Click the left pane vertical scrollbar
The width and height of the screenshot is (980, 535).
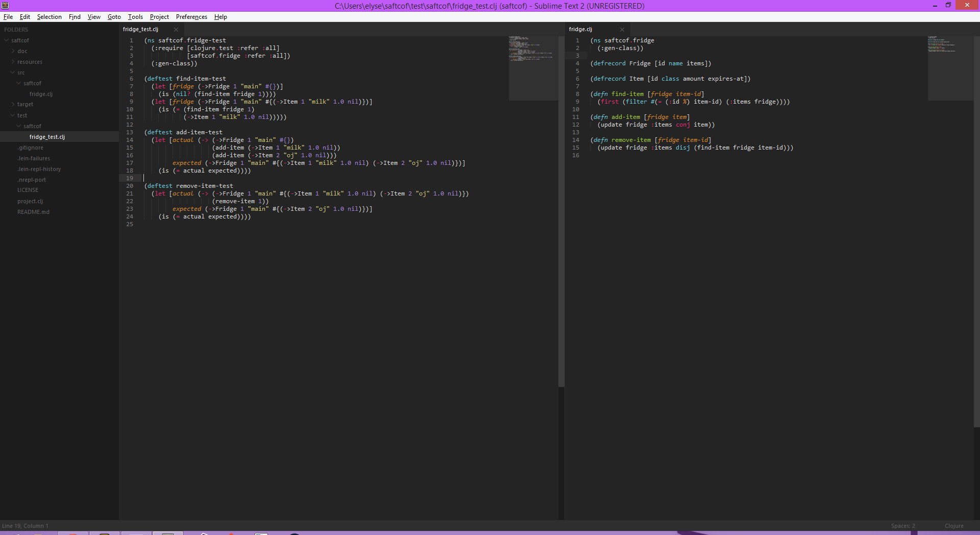[x=561, y=211]
